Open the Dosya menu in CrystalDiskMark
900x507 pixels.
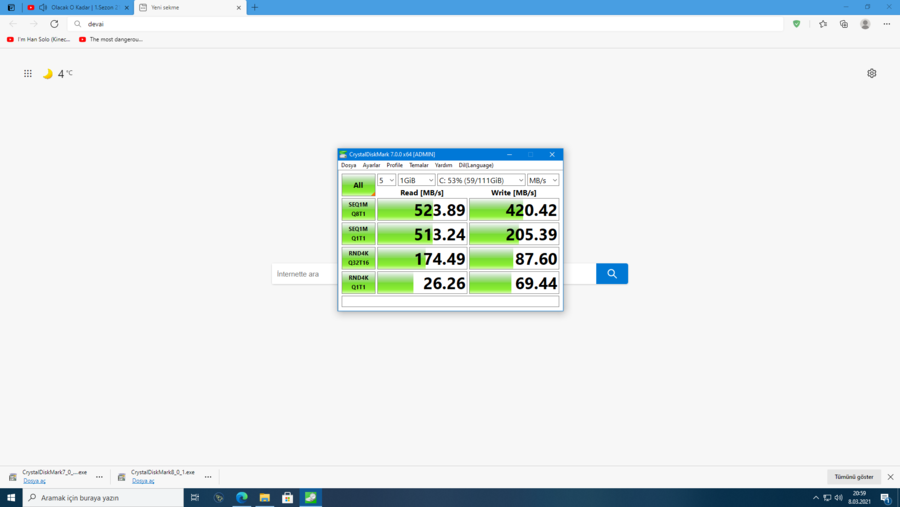pyautogui.click(x=348, y=165)
